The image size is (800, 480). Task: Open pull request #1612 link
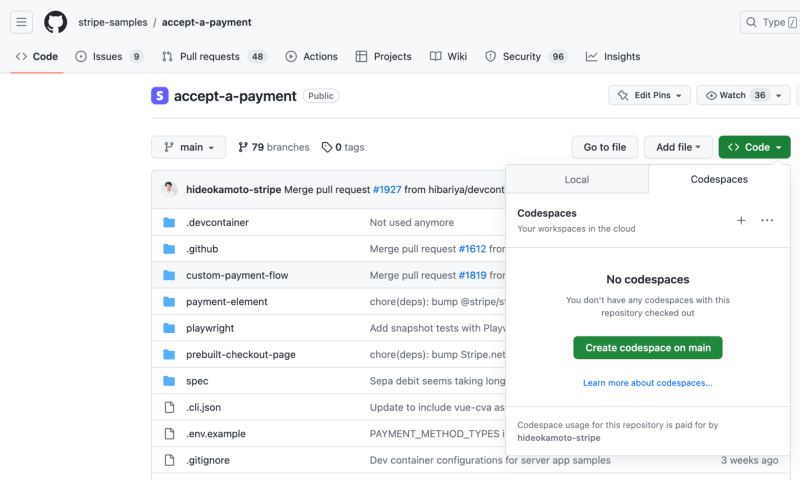pyautogui.click(x=472, y=249)
